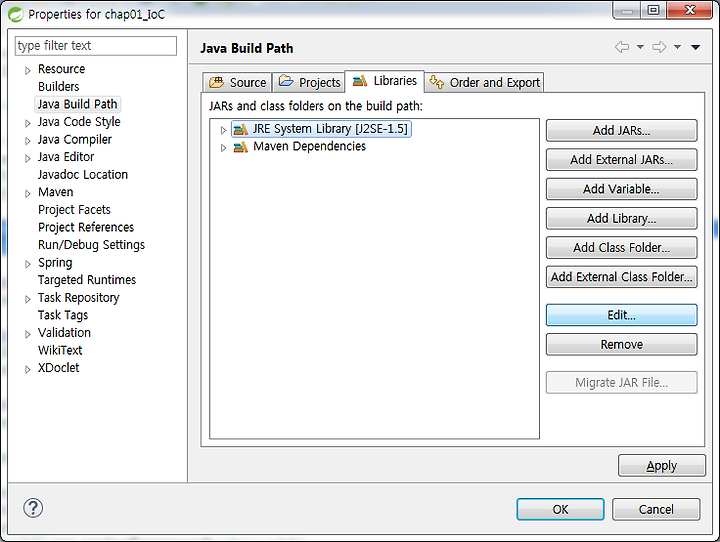The height and width of the screenshot is (542, 720).
Task: Click the Add Library... button
Action: tap(621, 218)
